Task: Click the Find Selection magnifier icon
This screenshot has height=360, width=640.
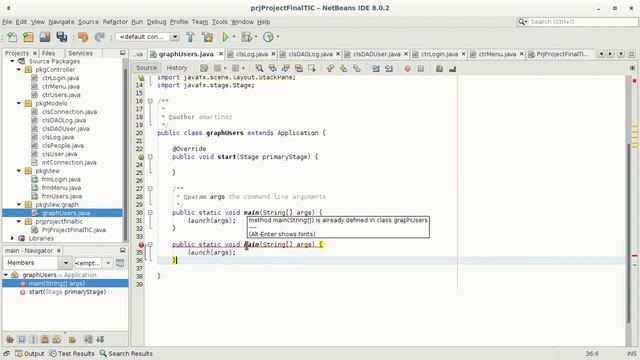Action: pos(259,69)
